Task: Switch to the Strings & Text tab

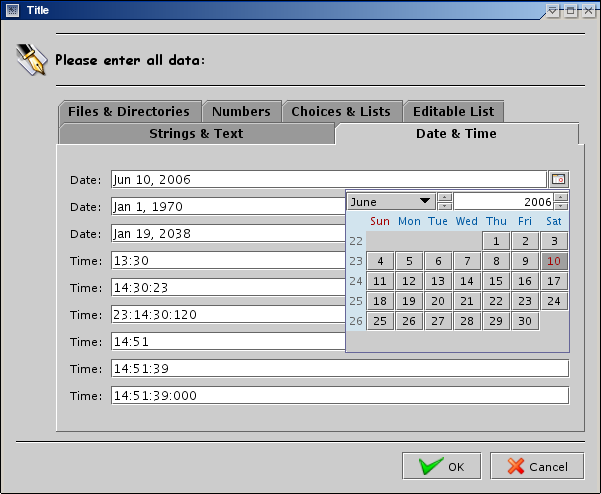Action: [196, 133]
